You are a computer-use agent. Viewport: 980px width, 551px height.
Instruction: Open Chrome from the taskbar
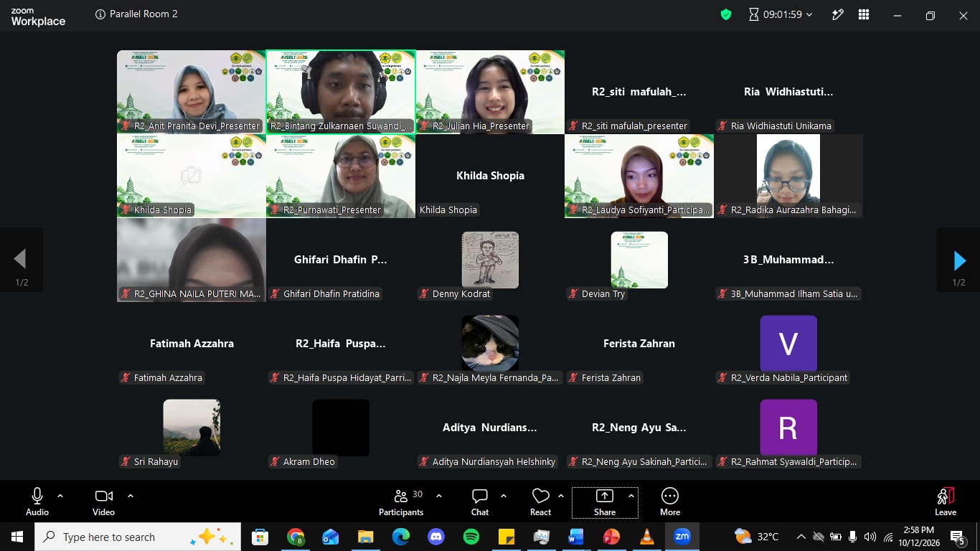point(296,537)
